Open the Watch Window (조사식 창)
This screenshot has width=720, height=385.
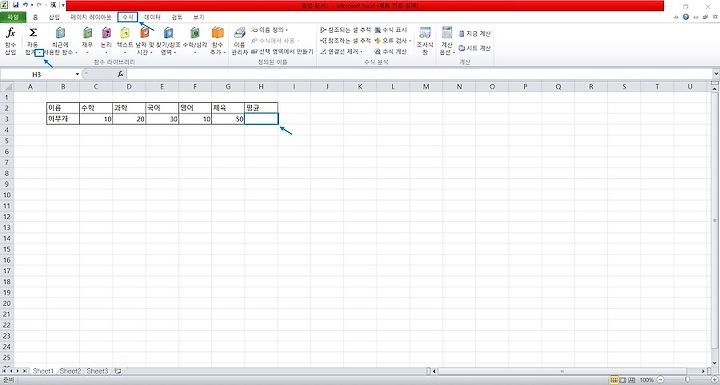coord(425,41)
